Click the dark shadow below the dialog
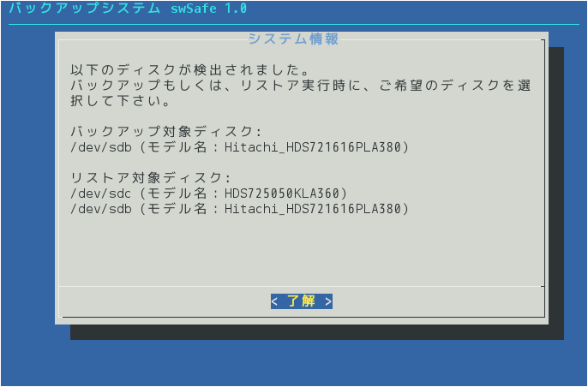This screenshot has width=588, height=387. [x=317, y=332]
